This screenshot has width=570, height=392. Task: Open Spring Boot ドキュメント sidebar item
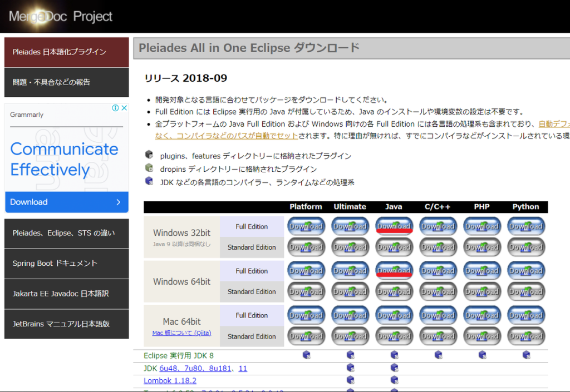coord(66,264)
